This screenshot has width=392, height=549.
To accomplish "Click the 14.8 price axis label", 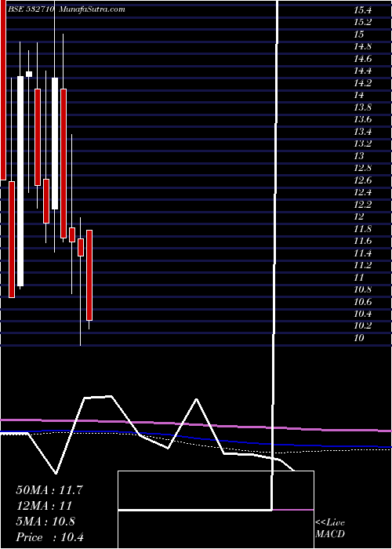I will pos(362,46).
